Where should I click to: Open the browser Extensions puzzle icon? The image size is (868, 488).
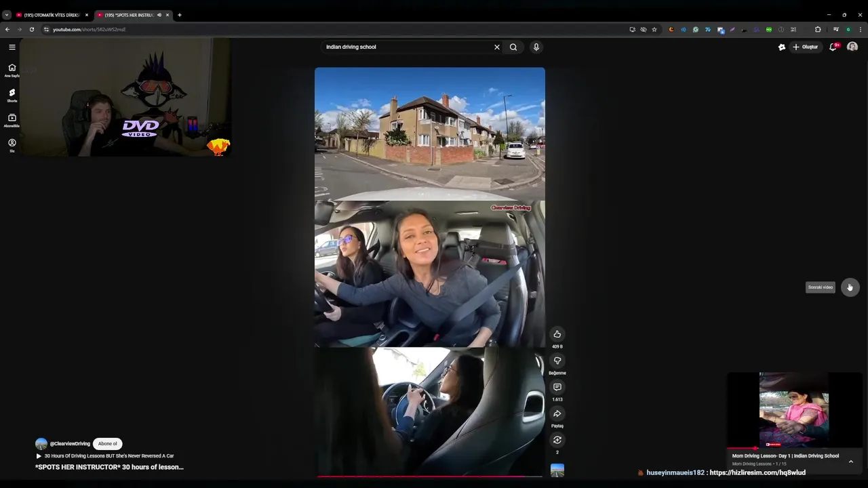[x=817, y=29]
